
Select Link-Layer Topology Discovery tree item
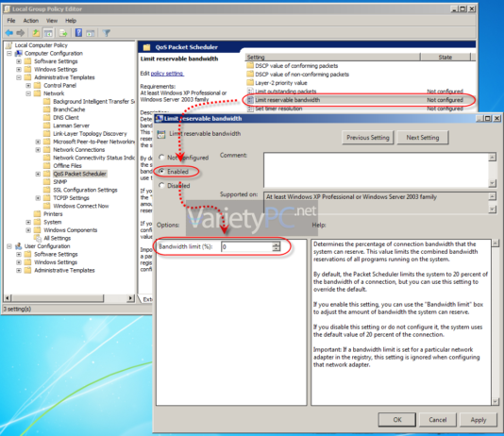tap(90, 134)
